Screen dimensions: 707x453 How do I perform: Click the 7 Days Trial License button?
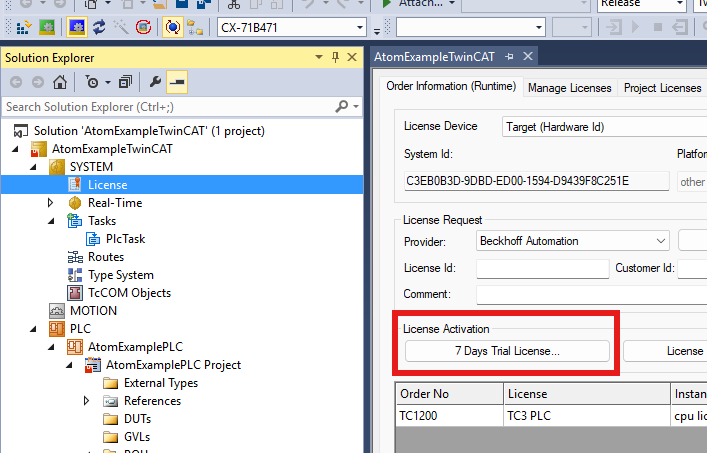507,351
